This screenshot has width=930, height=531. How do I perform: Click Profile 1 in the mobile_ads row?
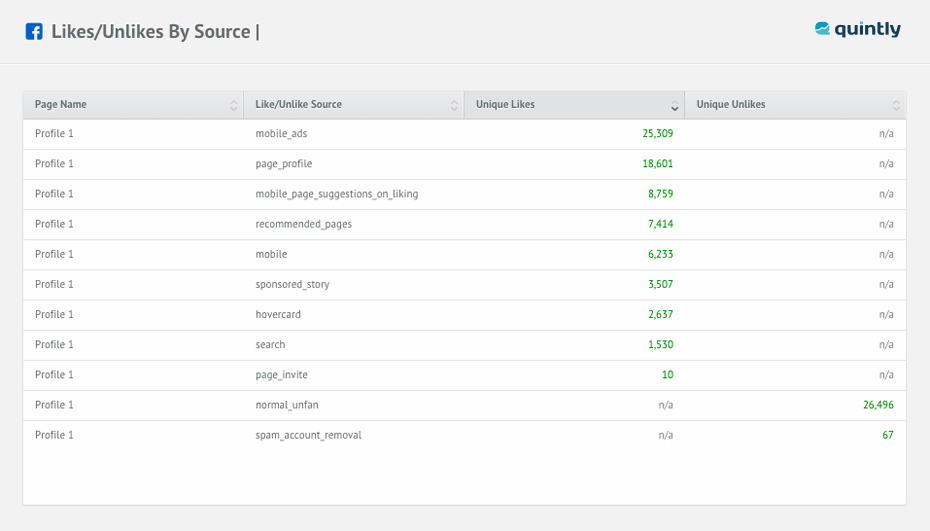54,133
